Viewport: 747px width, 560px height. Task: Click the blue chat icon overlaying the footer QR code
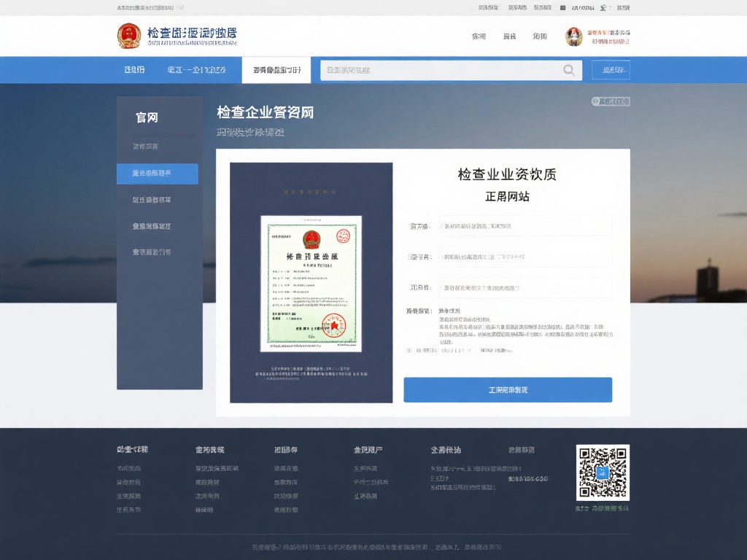[x=603, y=473]
